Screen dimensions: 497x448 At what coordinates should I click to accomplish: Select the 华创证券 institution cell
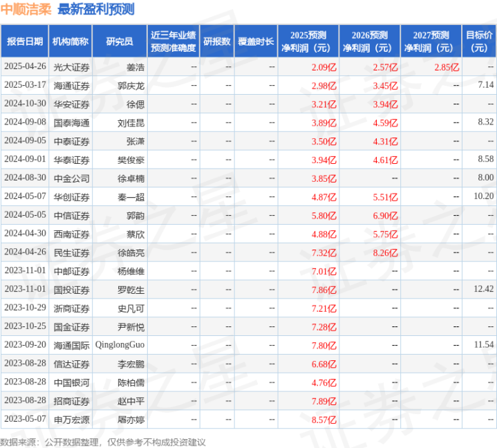tap(71, 197)
